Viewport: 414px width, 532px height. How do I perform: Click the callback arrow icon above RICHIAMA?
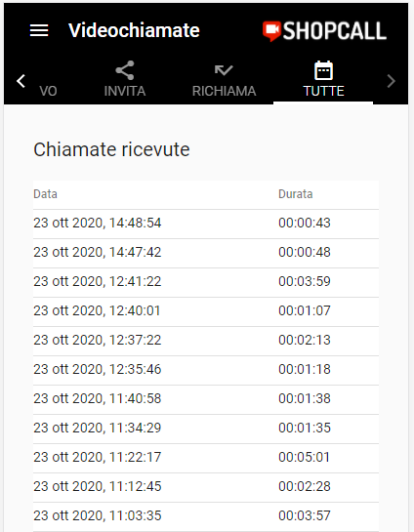tap(224, 70)
